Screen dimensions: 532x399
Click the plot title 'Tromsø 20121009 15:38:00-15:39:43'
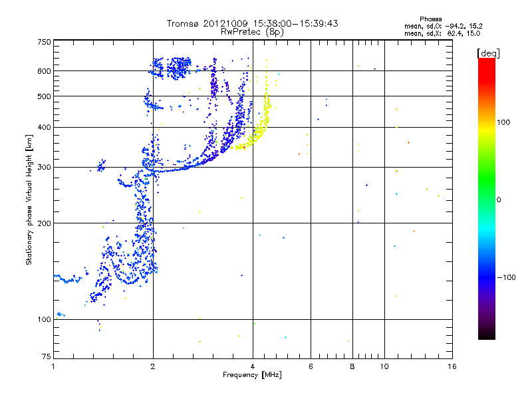(x=252, y=23)
